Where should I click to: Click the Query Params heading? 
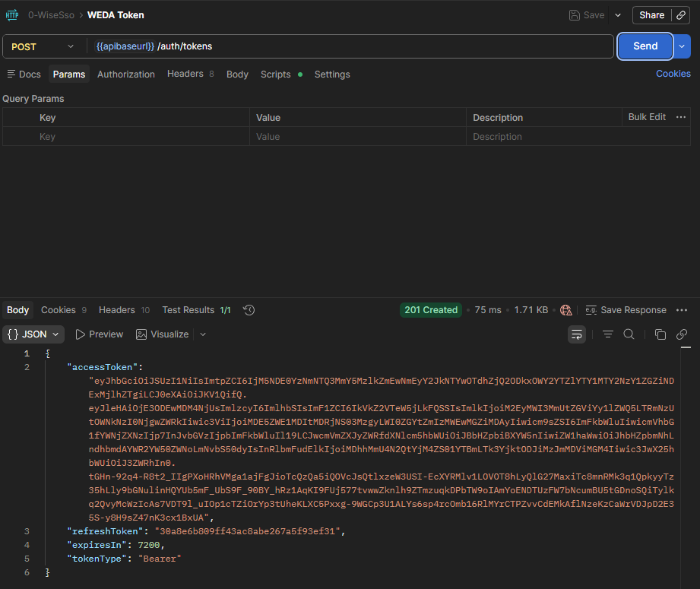point(33,99)
